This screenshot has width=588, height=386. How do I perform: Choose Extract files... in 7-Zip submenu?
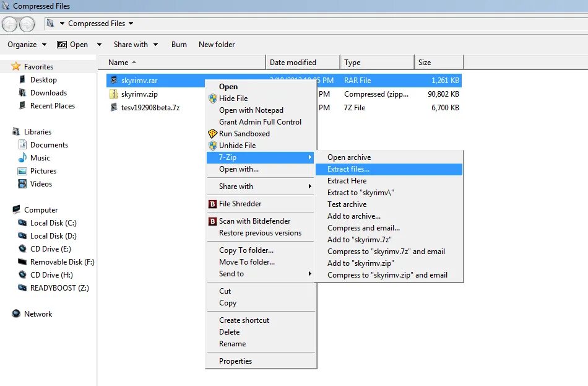tap(389, 169)
